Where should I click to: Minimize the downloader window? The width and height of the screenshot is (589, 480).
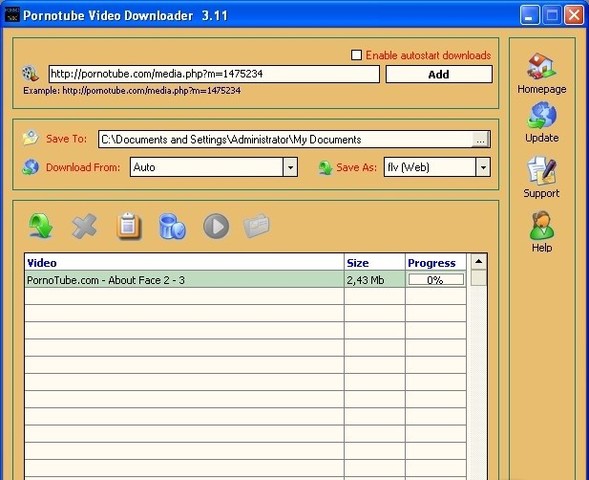529,15
